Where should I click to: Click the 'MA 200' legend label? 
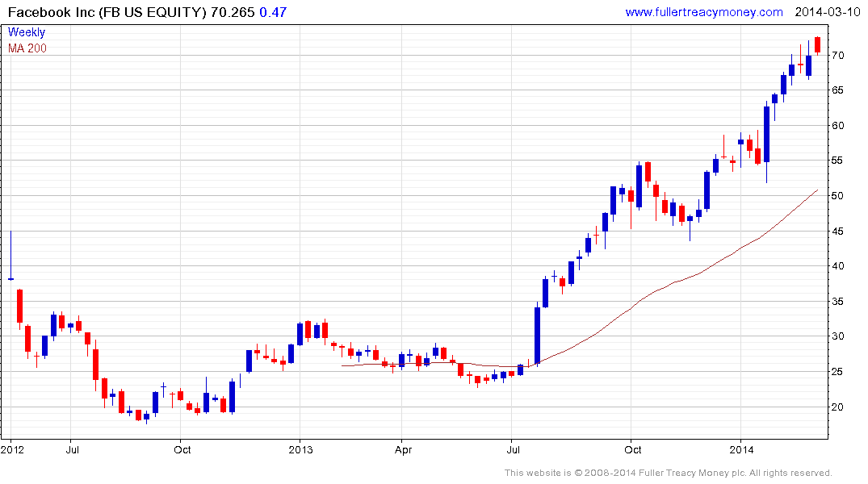click(27, 48)
